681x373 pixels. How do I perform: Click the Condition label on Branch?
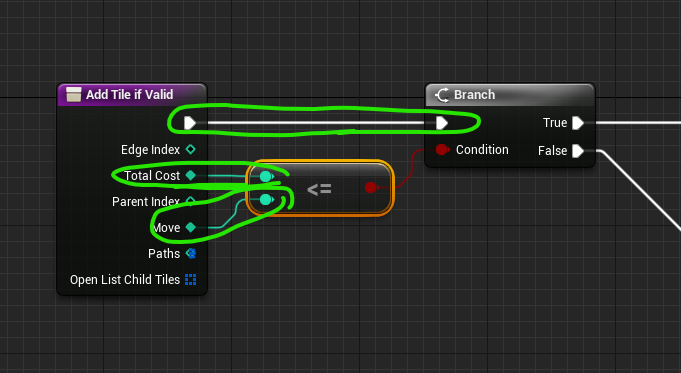(x=482, y=150)
